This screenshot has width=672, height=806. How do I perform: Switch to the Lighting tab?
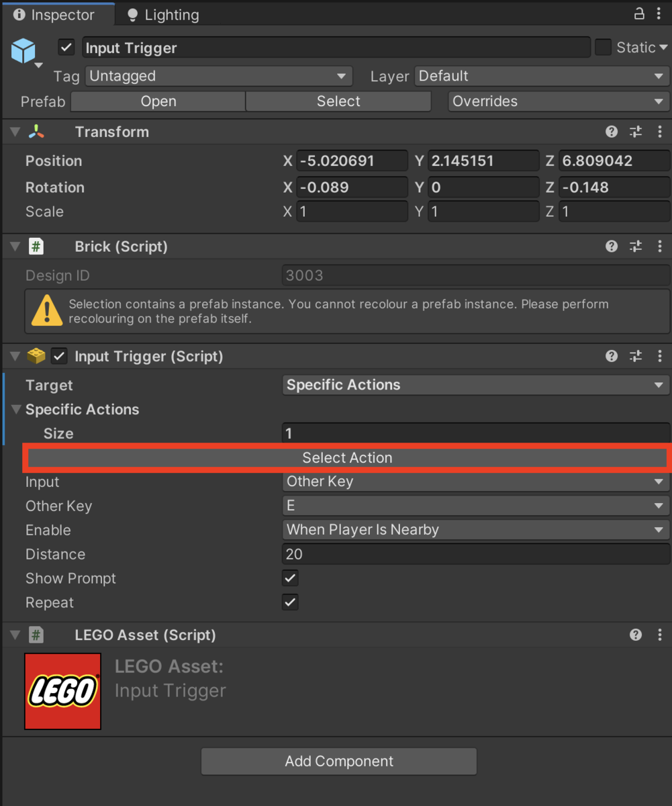coord(163,15)
